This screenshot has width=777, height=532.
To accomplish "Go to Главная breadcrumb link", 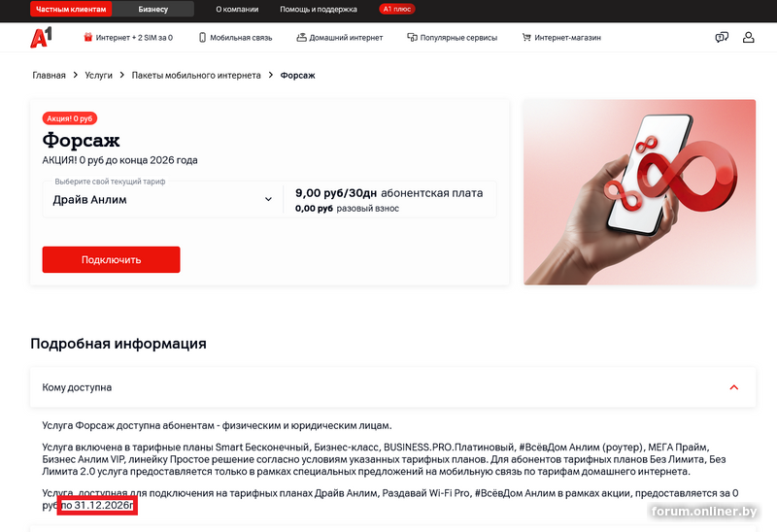I will click(x=50, y=76).
